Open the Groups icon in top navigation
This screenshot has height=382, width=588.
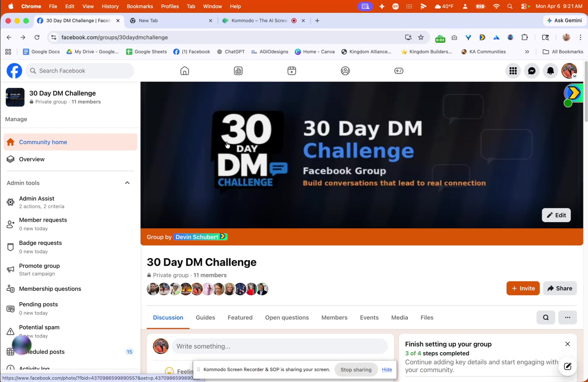tap(345, 71)
